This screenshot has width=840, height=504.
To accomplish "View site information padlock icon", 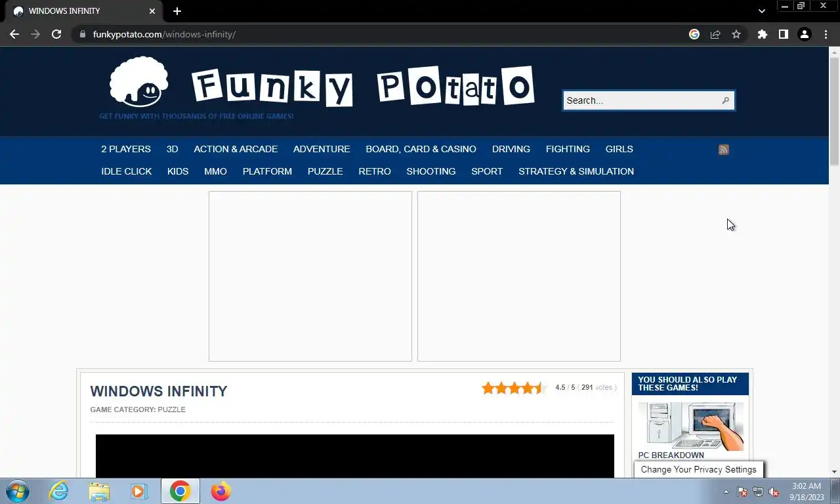I will (82, 34).
